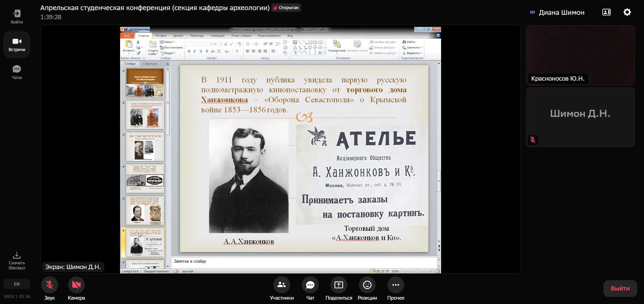Click Fit slide to window icon
The height and width of the screenshot is (304, 644).
tap(438, 271)
